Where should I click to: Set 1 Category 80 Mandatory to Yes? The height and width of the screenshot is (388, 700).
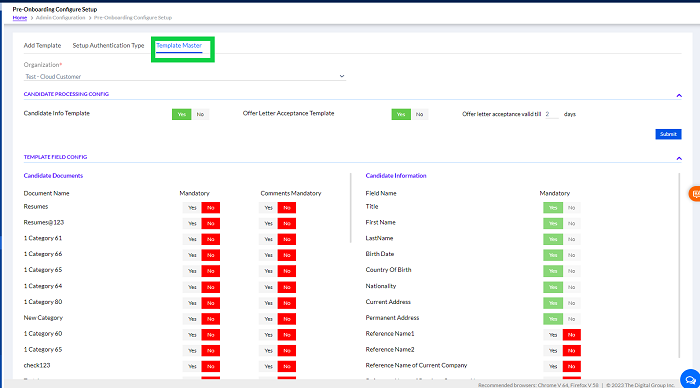click(x=192, y=303)
